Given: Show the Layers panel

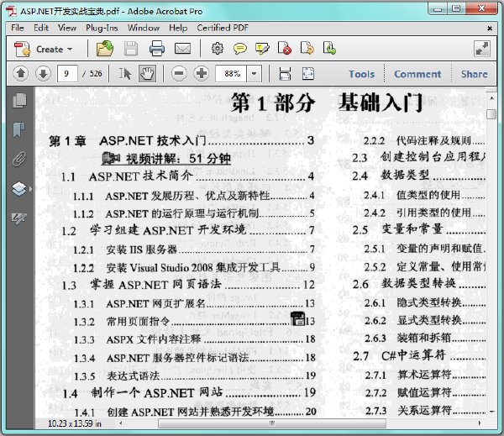Looking at the screenshot, I should coord(19,189).
